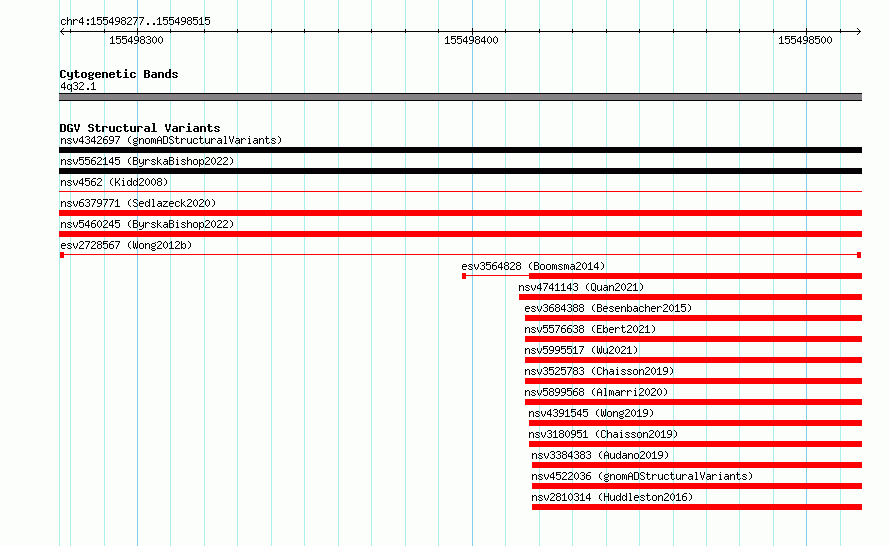The width and height of the screenshot is (890, 546).
Task: Click the small start marker of esv3564828
Action: 464,276
